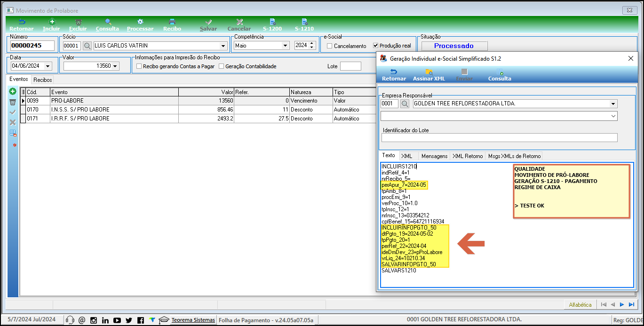Open LinkedIn icon in status bar
The width and height of the screenshot is (644, 326).
click(x=105, y=320)
